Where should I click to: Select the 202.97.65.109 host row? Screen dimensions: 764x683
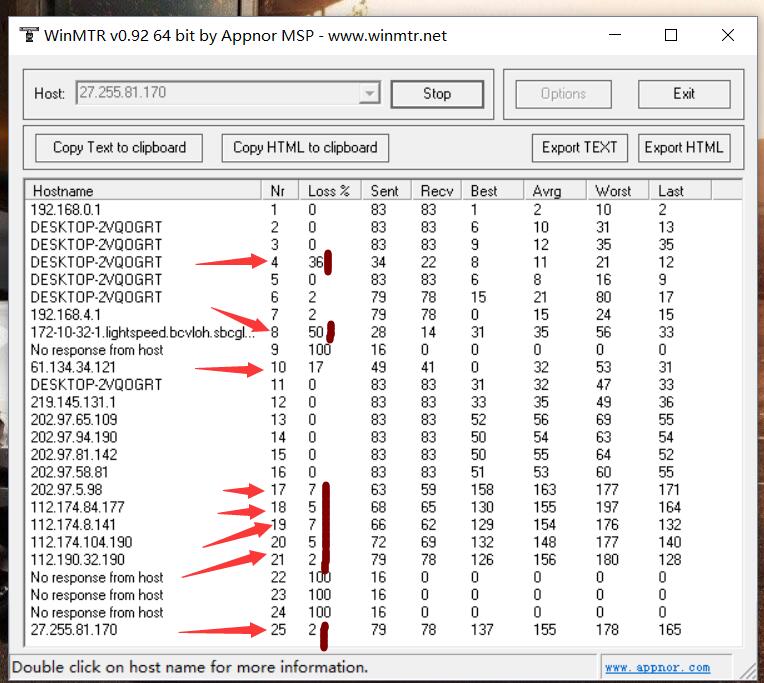pyautogui.click(x=383, y=420)
